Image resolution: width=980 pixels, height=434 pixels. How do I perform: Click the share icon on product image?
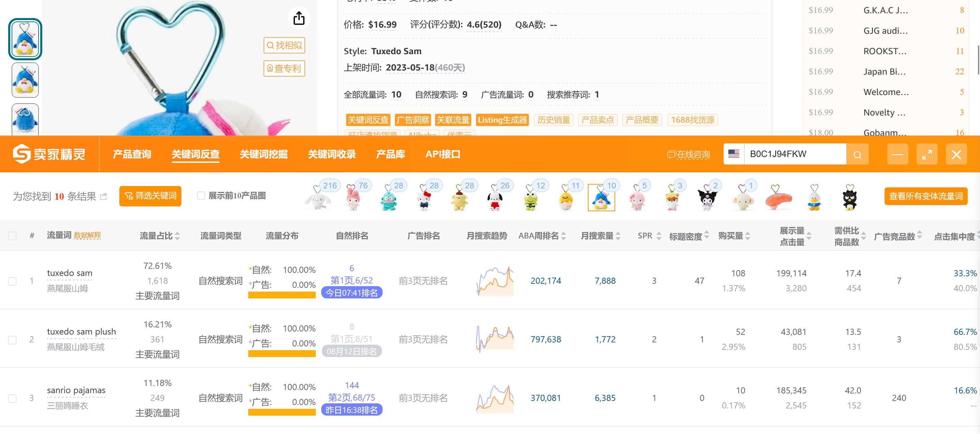click(x=299, y=18)
